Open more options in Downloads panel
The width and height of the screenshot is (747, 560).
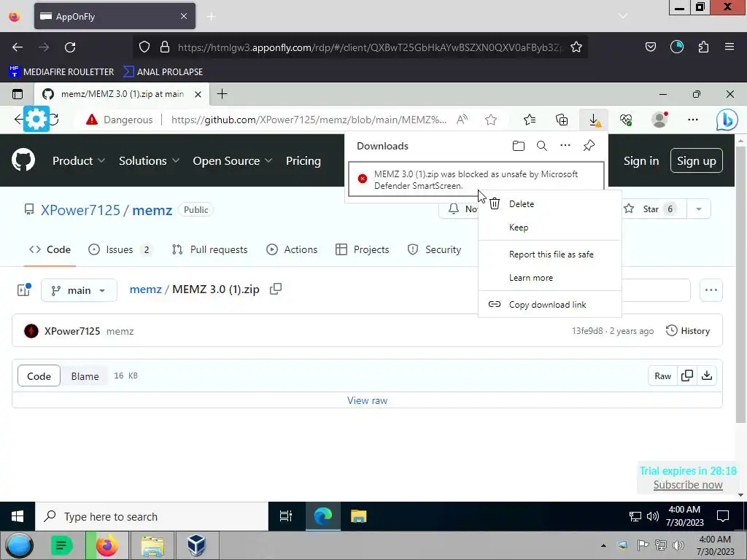(x=565, y=145)
